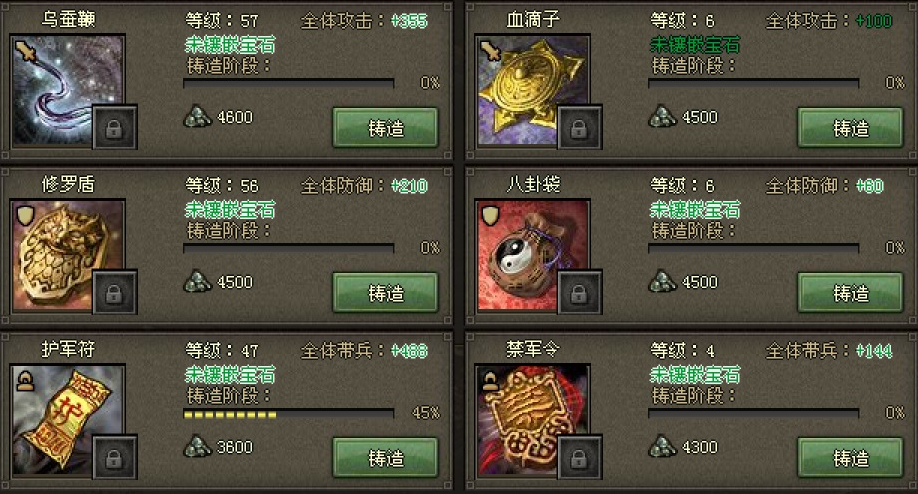Click the ore cost icon beside 4600
The width and height of the screenshot is (918, 494).
197,116
